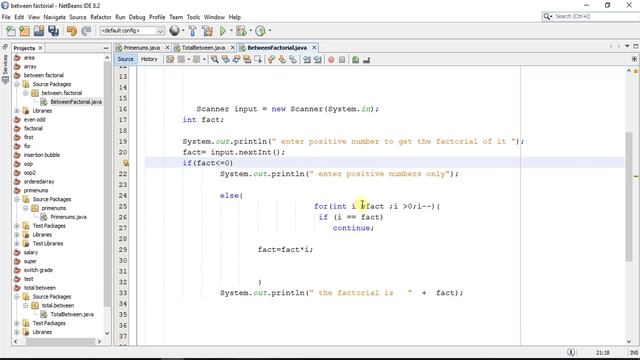Click the Redo arrow icon
Viewport: 640px width, 360px height.
pos(86,31)
